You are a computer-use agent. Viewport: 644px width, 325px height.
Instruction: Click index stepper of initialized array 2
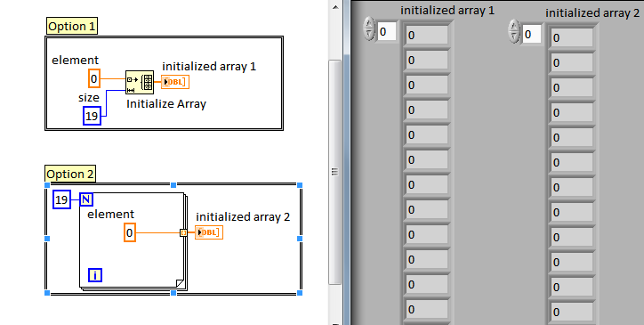click(514, 31)
